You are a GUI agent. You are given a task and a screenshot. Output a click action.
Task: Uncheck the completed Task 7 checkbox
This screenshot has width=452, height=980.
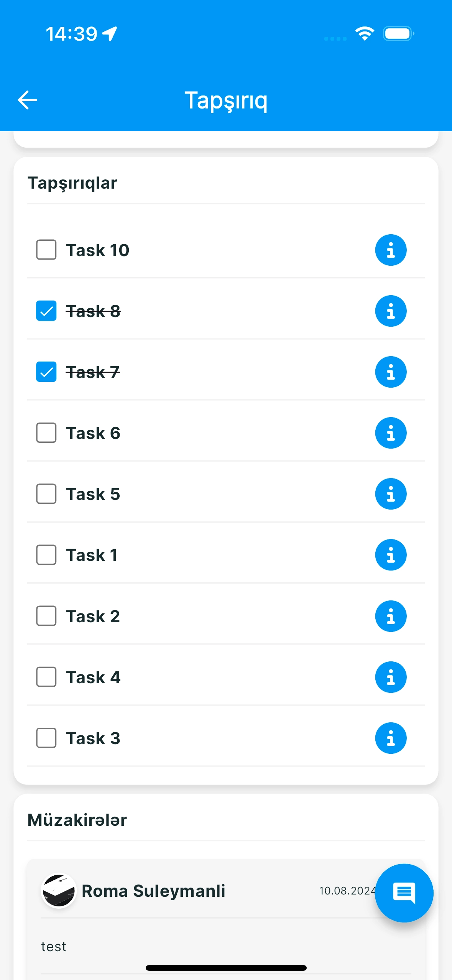point(46,372)
